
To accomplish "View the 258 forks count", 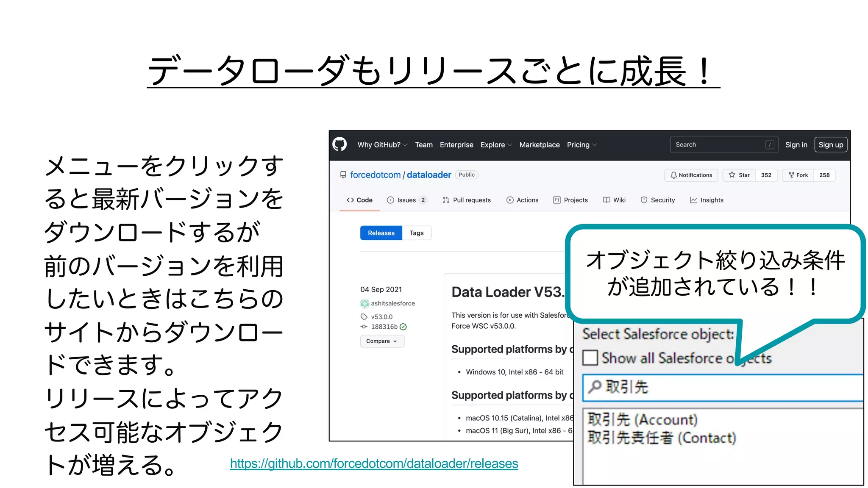I will tap(824, 175).
